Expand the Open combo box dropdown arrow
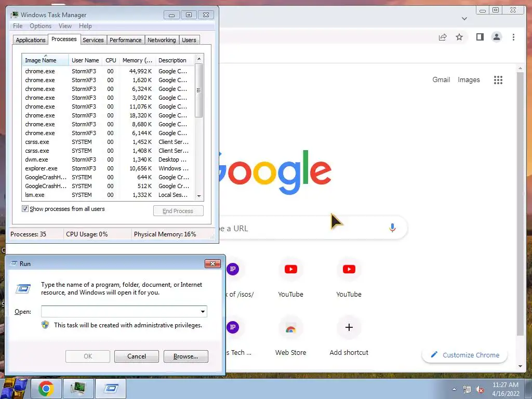Viewport: 532px width, 399px height. tap(203, 312)
